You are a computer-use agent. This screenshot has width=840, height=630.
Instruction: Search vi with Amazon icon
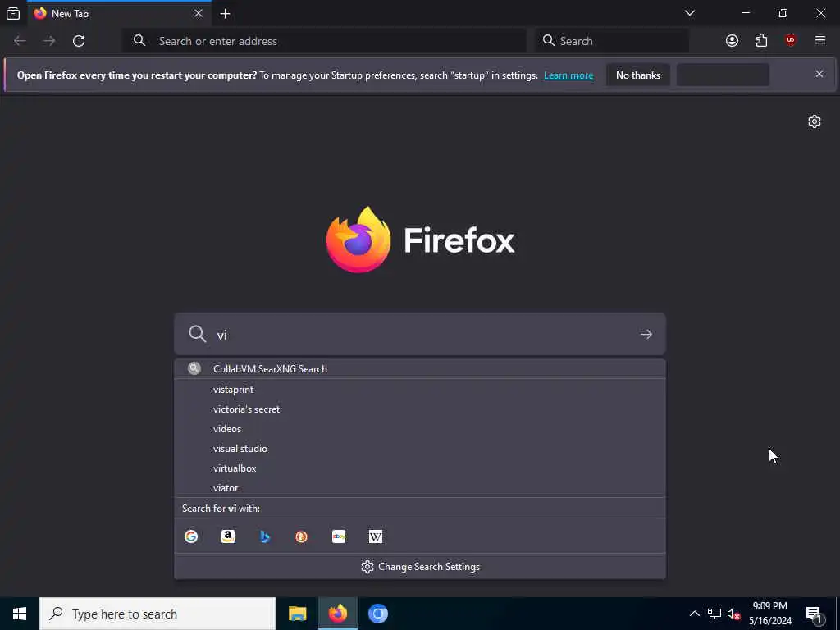(228, 536)
